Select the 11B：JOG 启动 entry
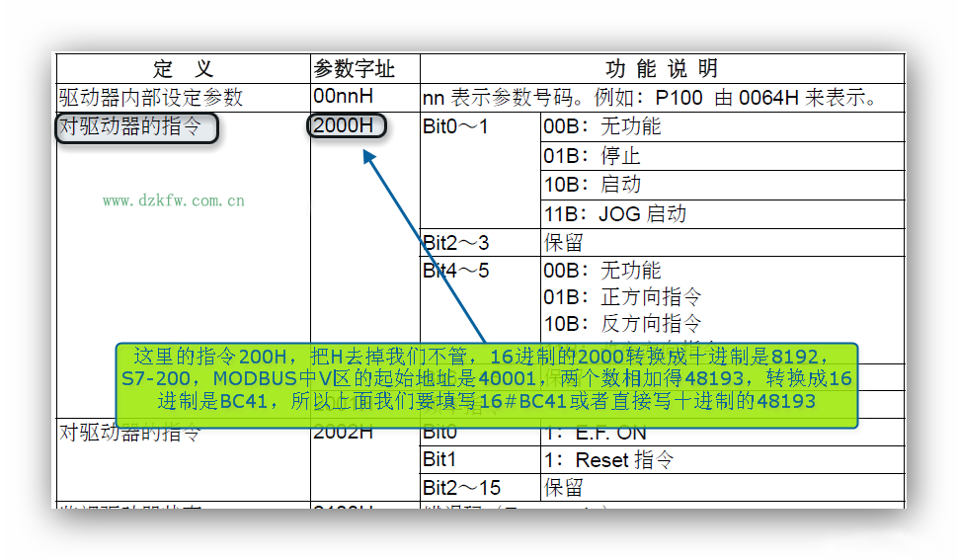This screenshot has height=560, width=958. [x=614, y=213]
